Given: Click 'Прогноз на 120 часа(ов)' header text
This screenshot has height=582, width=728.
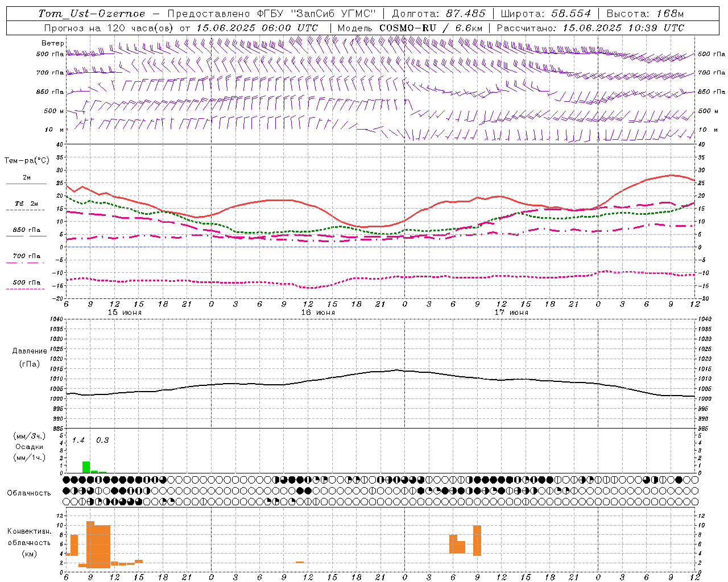Looking at the screenshot, I should [x=109, y=28].
